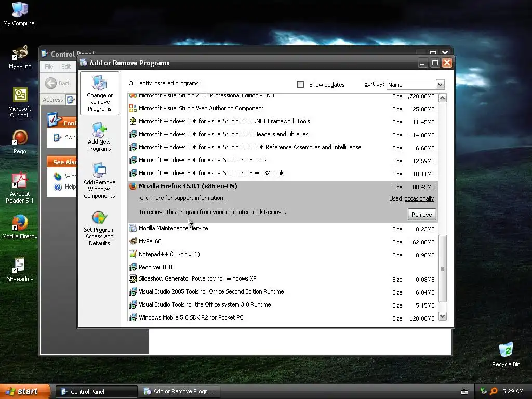
Task: Open the Pego desktop shortcut
Action: [x=20, y=142]
